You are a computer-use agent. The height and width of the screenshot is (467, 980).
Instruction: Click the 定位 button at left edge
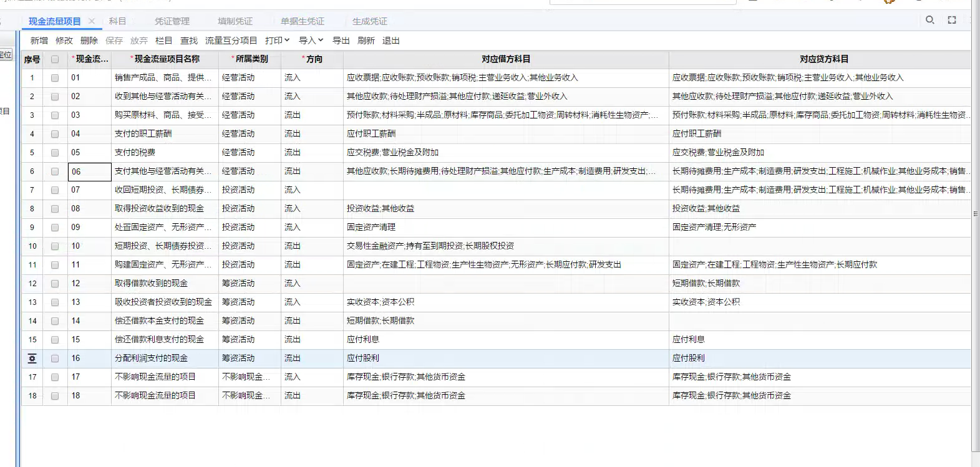[6, 55]
